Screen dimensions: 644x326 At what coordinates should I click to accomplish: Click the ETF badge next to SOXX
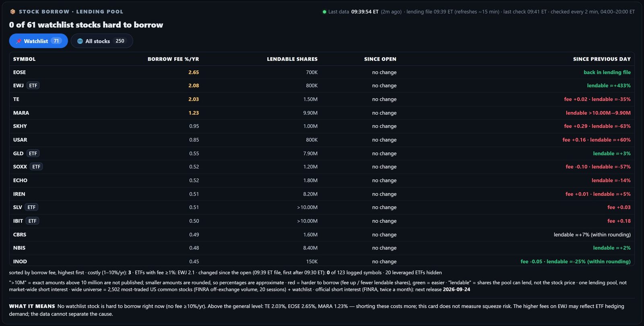pos(36,167)
